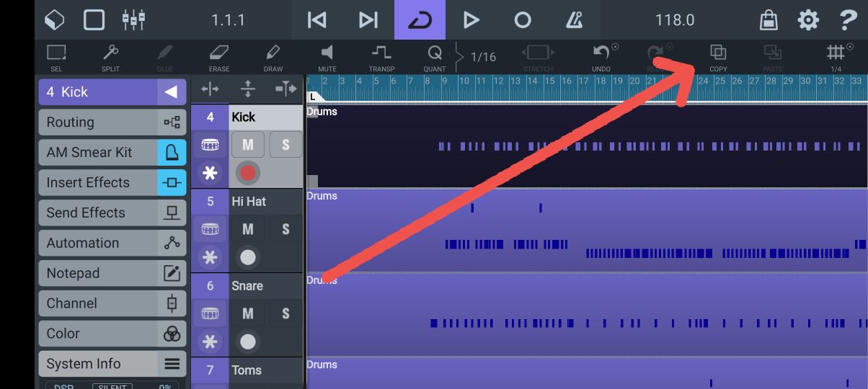This screenshot has height=389, width=868.
Task: Jump to song end
Action: point(368,19)
